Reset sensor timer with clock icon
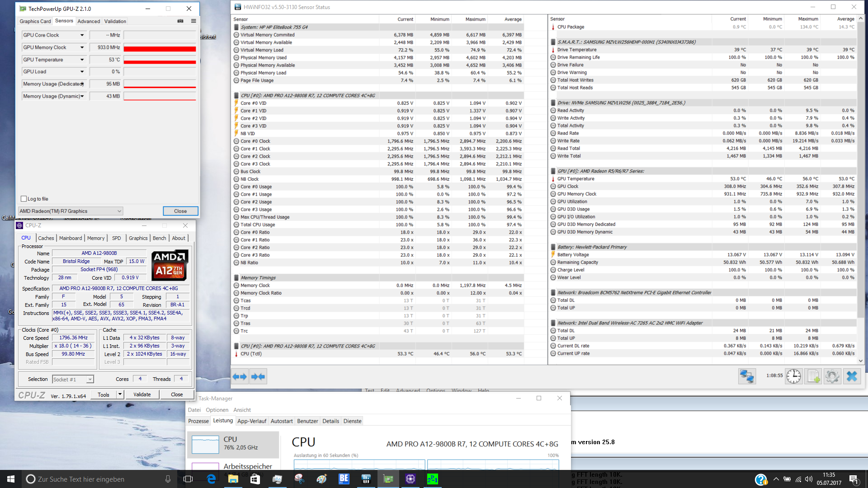The height and width of the screenshot is (488, 868). coord(793,376)
